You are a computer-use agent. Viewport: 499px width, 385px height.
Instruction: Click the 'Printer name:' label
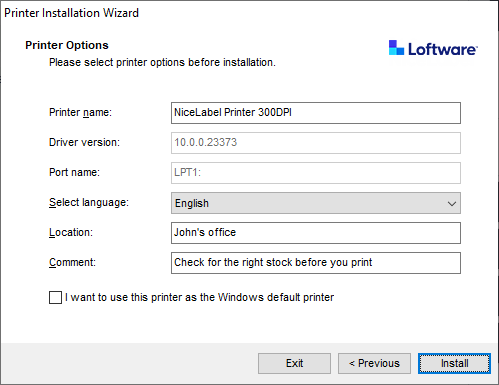click(x=80, y=112)
